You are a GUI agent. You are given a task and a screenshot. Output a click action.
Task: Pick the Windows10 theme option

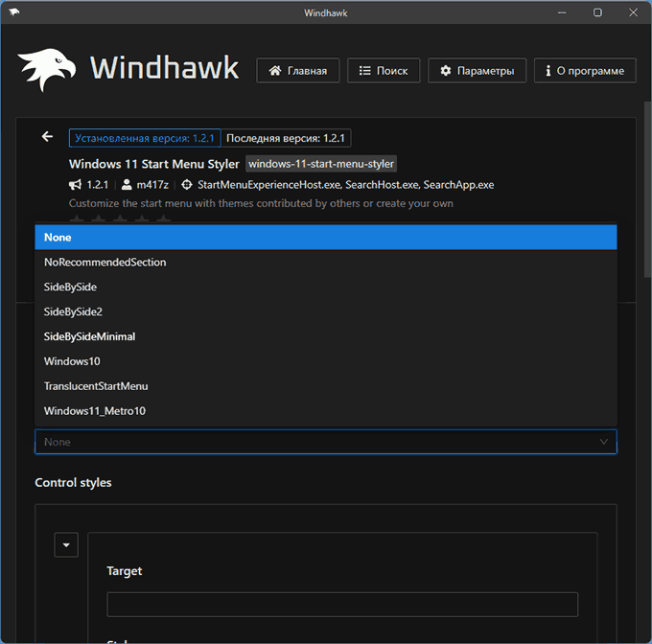coord(325,361)
